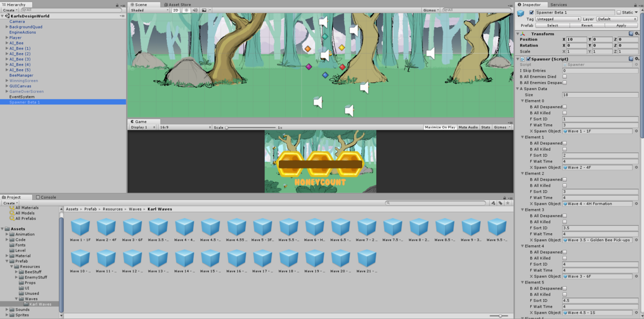Enable B All Enemies Died checkbox
The height and width of the screenshot is (319, 644).
(x=565, y=77)
